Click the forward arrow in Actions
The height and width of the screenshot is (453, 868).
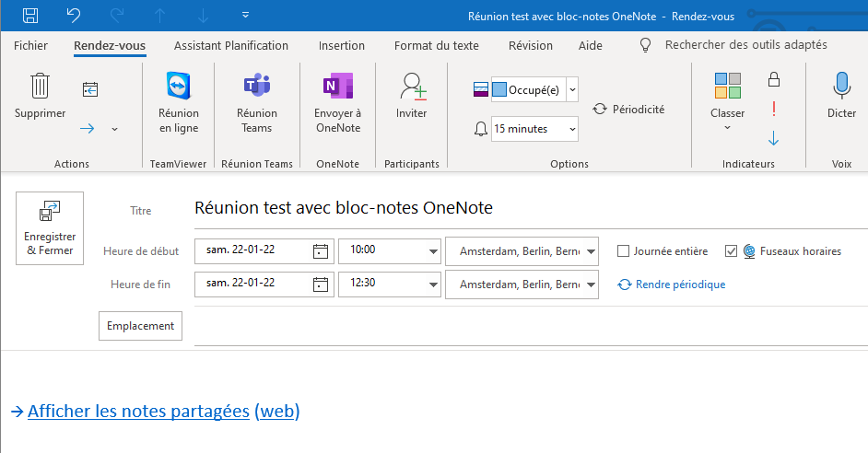(87, 128)
